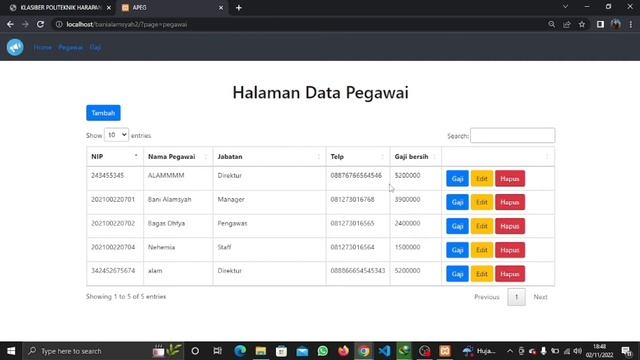Sort table by Telp column
This screenshot has width=640, height=360.
pyautogui.click(x=358, y=157)
